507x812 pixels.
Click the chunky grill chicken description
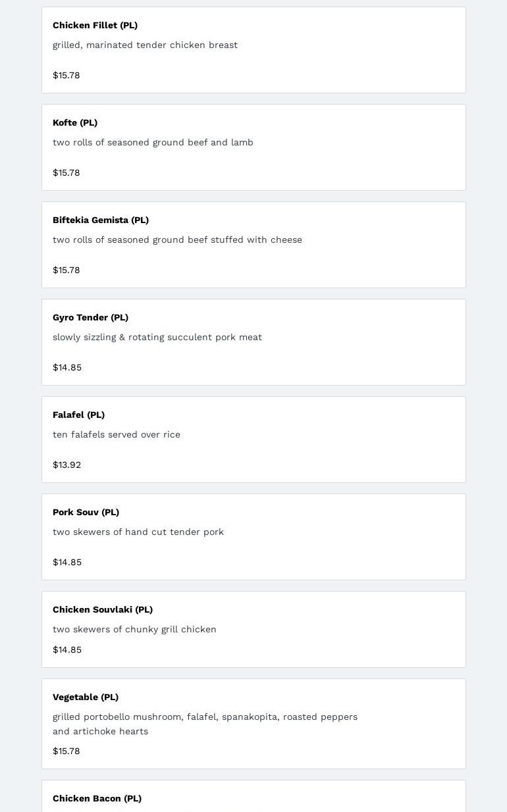(x=134, y=629)
